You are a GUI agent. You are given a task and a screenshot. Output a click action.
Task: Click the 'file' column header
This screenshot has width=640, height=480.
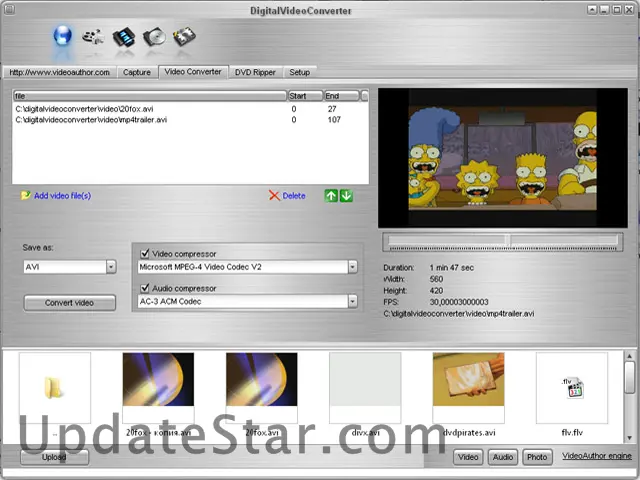pyautogui.click(x=149, y=96)
